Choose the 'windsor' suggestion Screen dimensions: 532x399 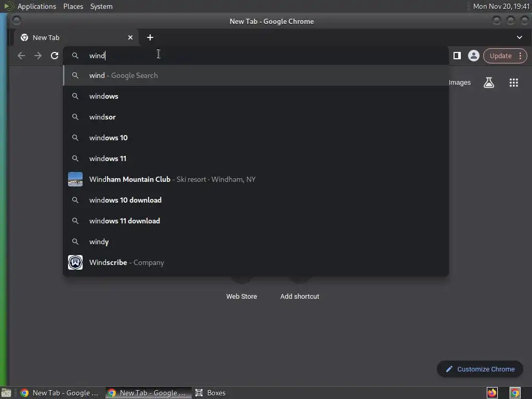(x=256, y=117)
